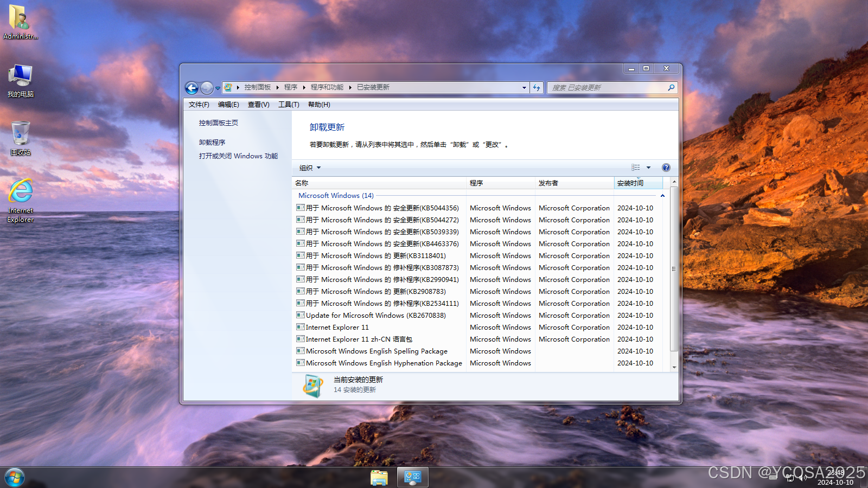This screenshot has width=868, height=488.
Task: Sort by the 名称 column header
Action: [379, 183]
